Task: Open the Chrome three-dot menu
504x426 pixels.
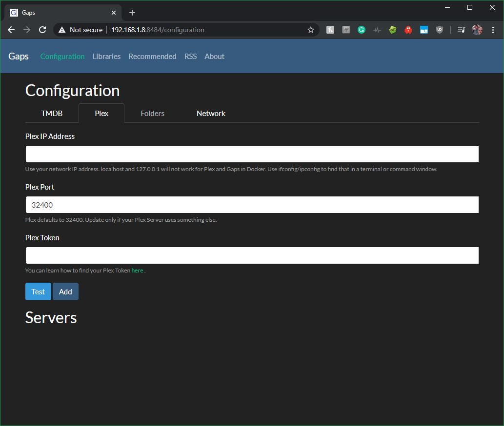Action: point(493,30)
